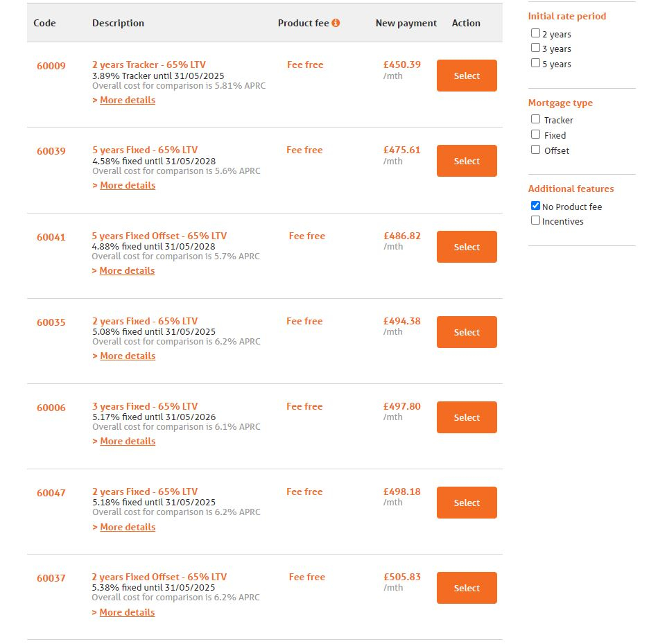The image size is (667, 644).
Task: Uncheck the No Product fee filter
Action: click(x=535, y=206)
